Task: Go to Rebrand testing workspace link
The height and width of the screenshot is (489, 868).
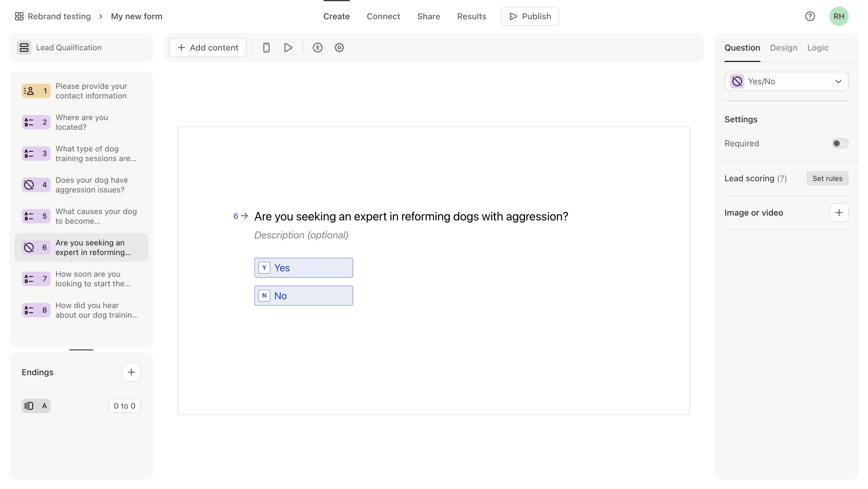Action: [59, 16]
